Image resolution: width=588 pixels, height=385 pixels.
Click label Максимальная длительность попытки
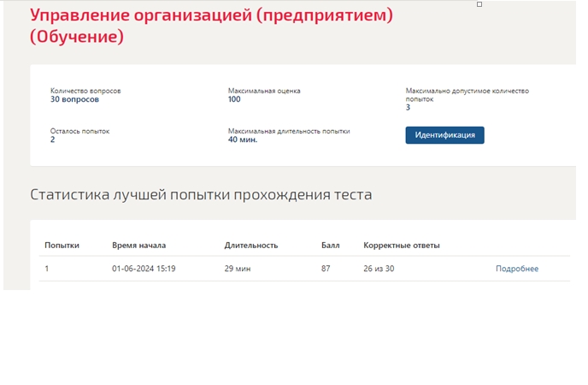[289, 132]
